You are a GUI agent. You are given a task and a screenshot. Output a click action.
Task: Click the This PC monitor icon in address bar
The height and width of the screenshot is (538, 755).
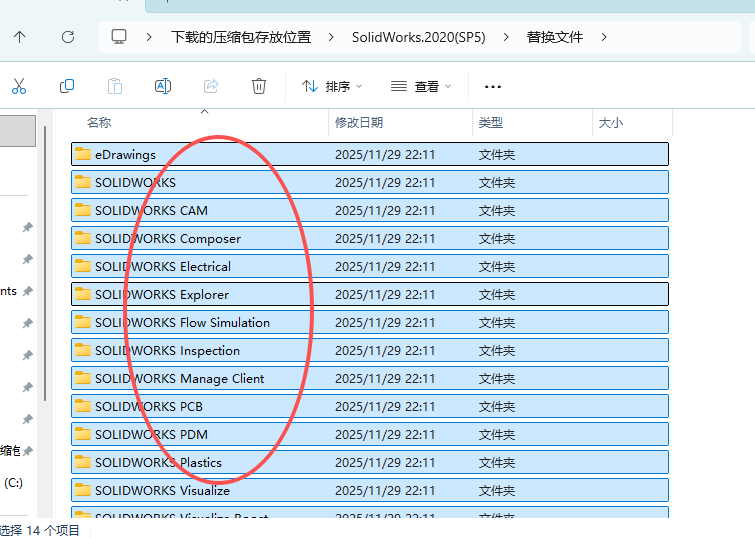pyautogui.click(x=119, y=37)
